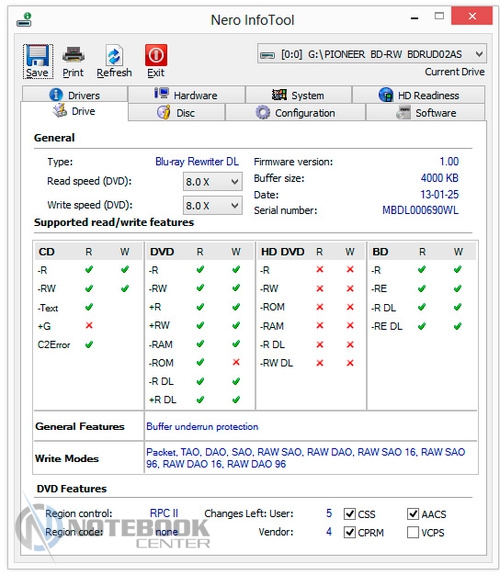Click the red cross for HD DVD -RW DL write
Image resolution: width=500 pixels, height=575 pixels.
click(350, 363)
